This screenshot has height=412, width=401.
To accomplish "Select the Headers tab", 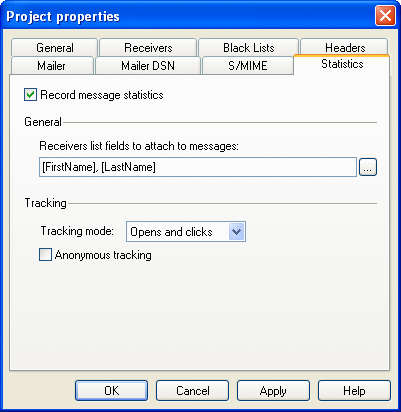I will pyautogui.click(x=345, y=47).
